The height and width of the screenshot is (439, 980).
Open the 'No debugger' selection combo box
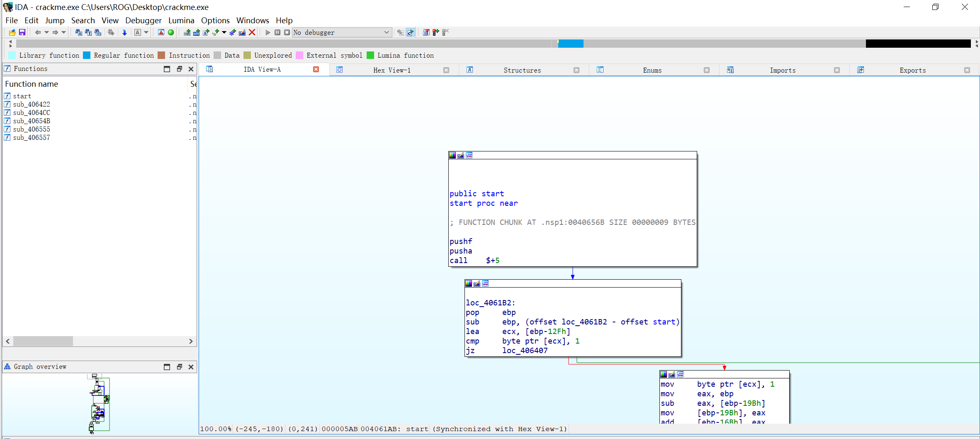(342, 32)
